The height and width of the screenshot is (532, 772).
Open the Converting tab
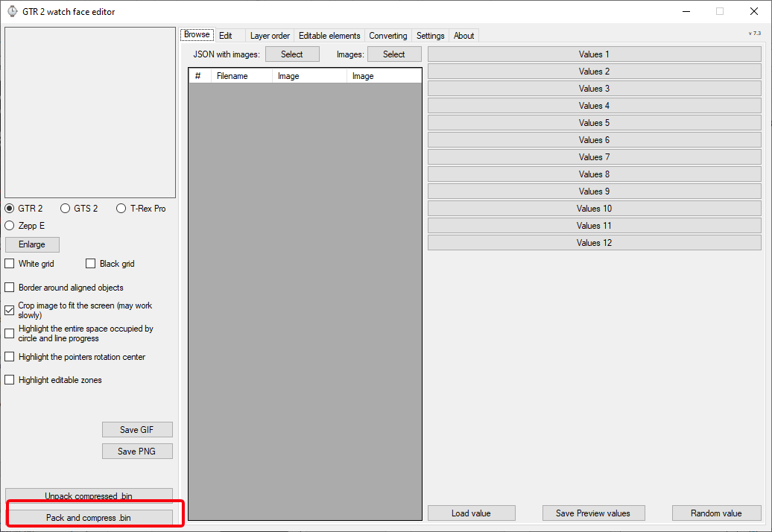pyautogui.click(x=388, y=36)
